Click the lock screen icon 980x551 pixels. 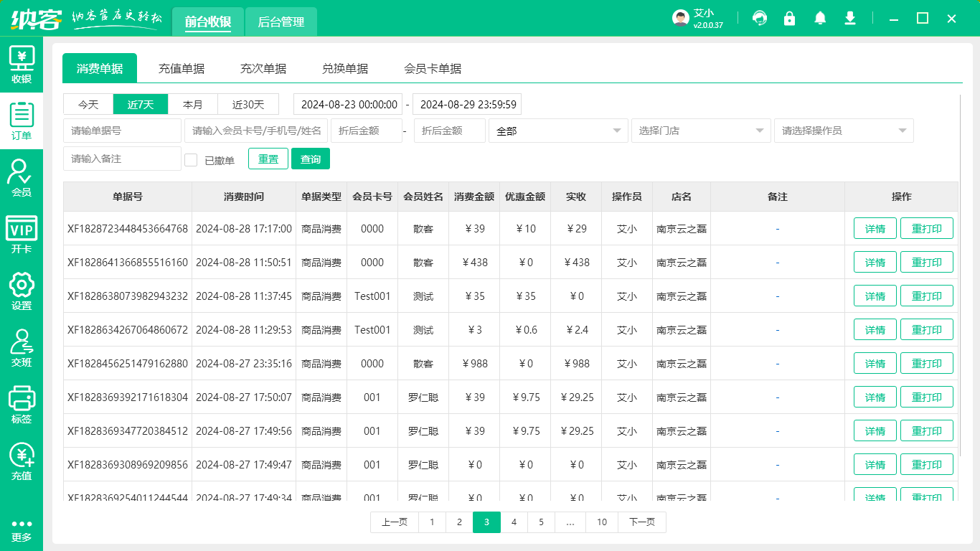pyautogui.click(x=790, y=18)
